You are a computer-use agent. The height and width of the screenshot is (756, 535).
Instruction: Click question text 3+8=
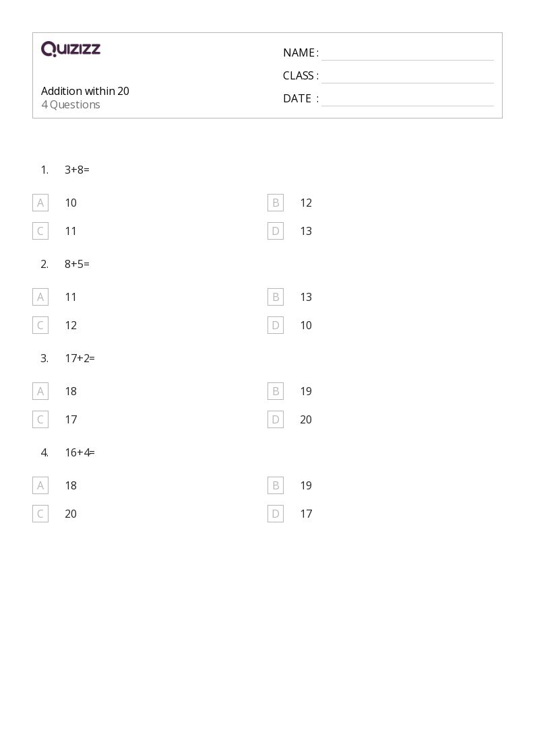(77, 170)
